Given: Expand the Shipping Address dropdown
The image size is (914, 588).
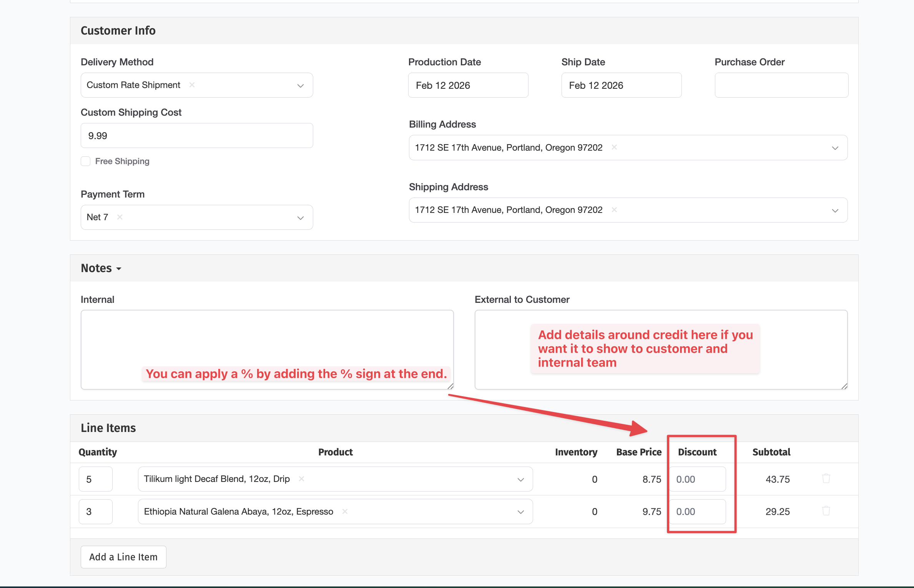Looking at the screenshot, I should [835, 211].
